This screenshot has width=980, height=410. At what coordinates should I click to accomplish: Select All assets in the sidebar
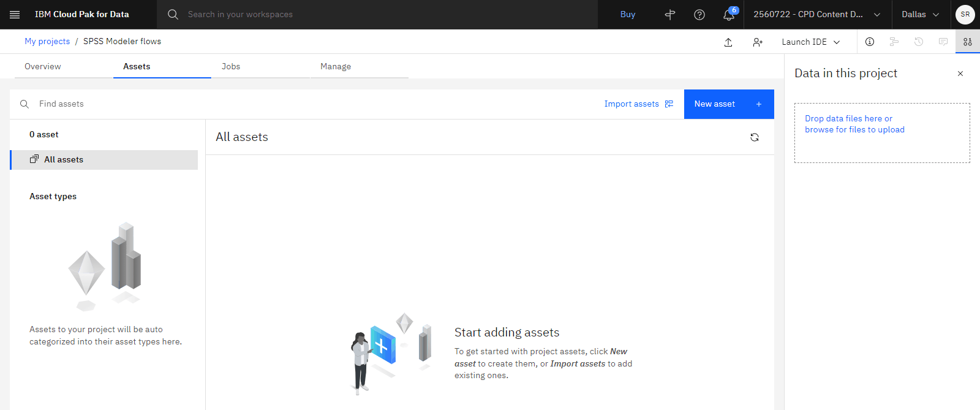coord(64,160)
